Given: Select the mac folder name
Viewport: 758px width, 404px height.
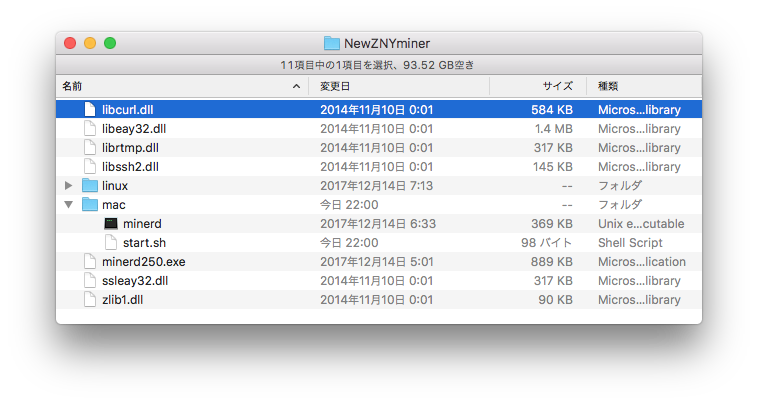Looking at the screenshot, I should [114, 205].
